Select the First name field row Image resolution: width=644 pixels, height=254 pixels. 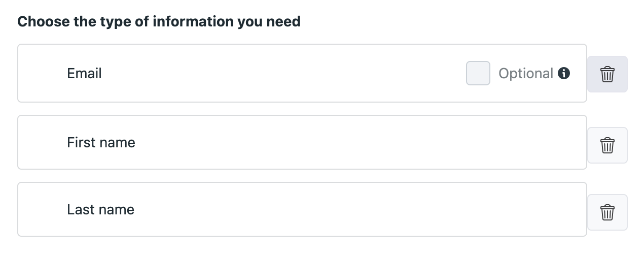[x=302, y=142]
